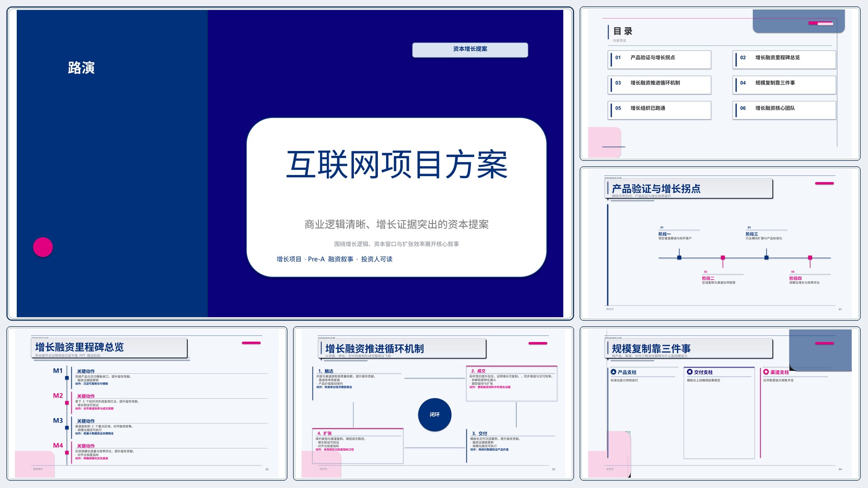
Task: Select contents entry 03 增长融资推进循环机制
Action: [660, 84]
